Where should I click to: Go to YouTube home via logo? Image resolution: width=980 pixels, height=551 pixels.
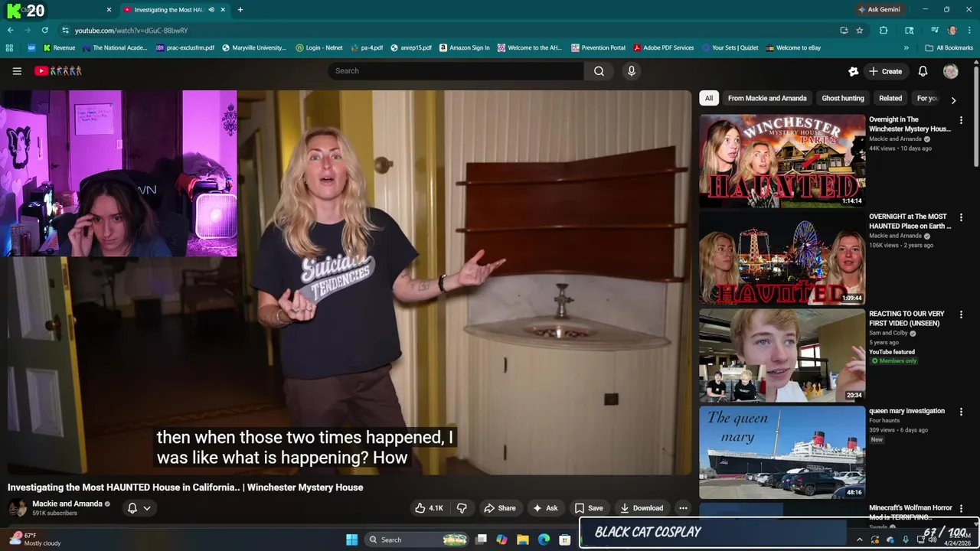coord(58,71)
